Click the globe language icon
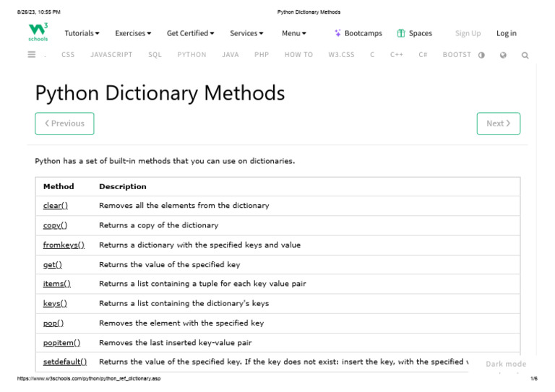The image size is (555, 392). (x=503, y=55)
